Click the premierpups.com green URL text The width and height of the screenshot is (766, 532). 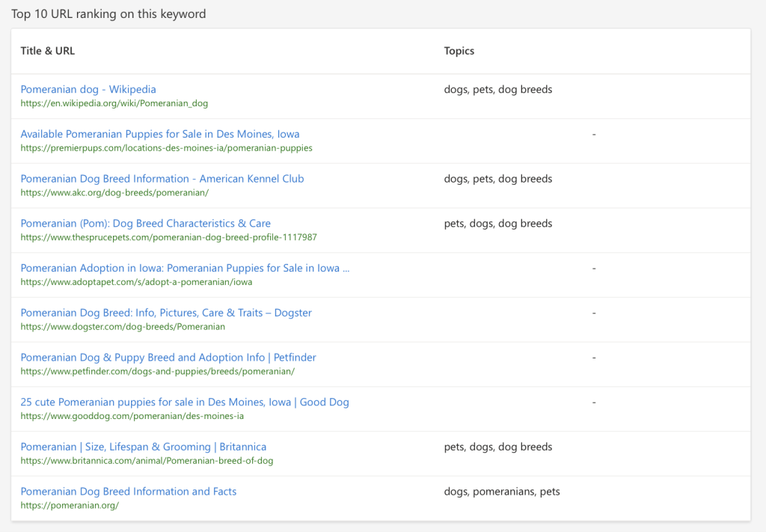(x=166, y=148)
